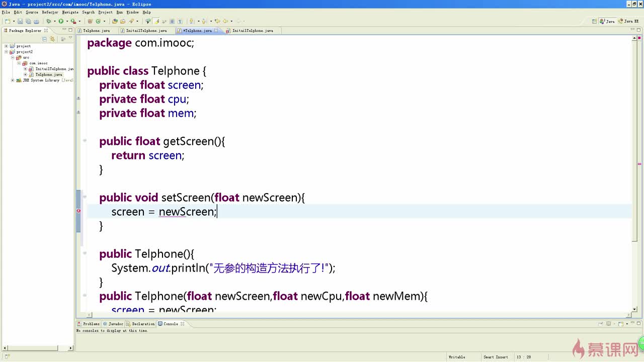Image resolution: width=644 pixels, height=362 pixels.
Task: Click 'Smart Insert' in status bar
Action: (496, 357)
